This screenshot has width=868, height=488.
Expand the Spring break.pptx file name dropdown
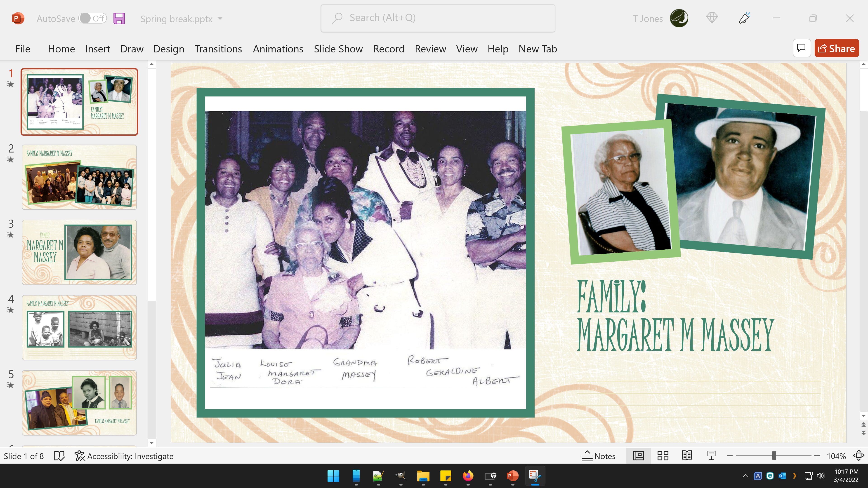[220, 19]
